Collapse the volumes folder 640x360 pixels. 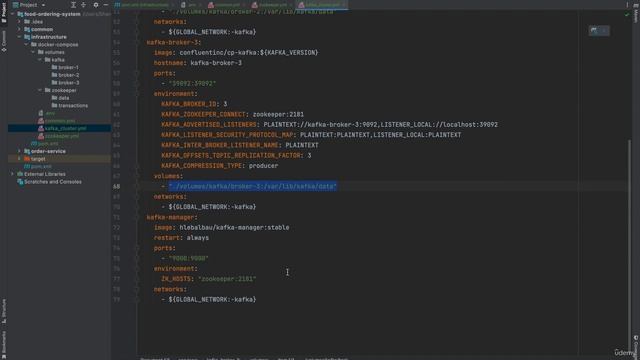pos(33,52)
